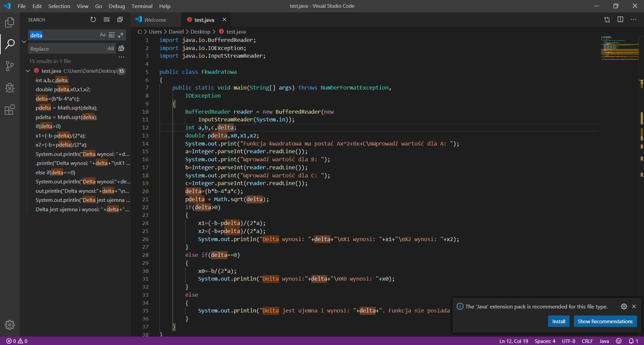Open the Source Control view
Screen dimensions: 644x345
pyautogui.click(x=10, y=66)
